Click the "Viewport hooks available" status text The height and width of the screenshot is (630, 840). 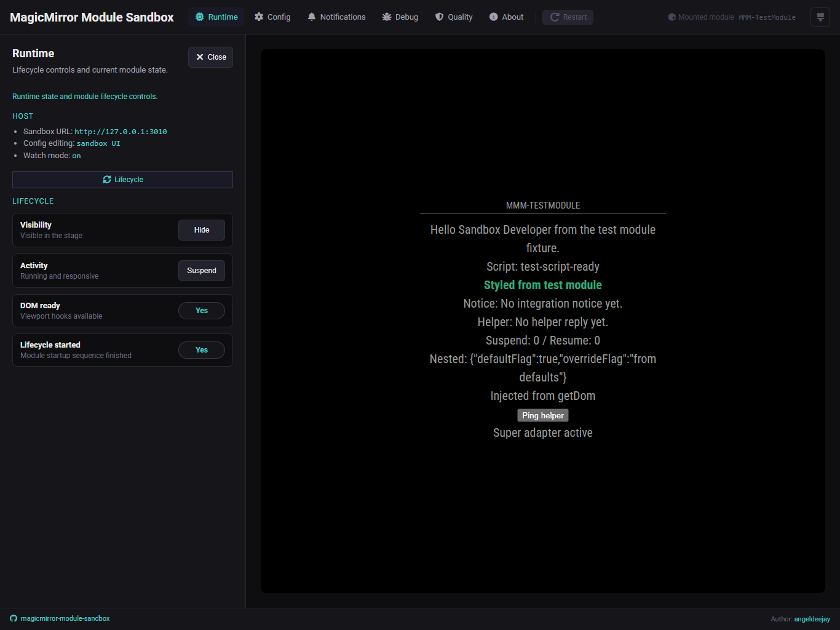61,316
